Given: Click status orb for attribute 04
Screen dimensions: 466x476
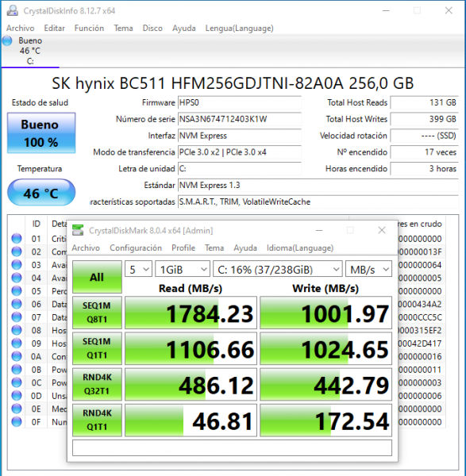Looking at the screenshot, I should (x=17, y=278).
